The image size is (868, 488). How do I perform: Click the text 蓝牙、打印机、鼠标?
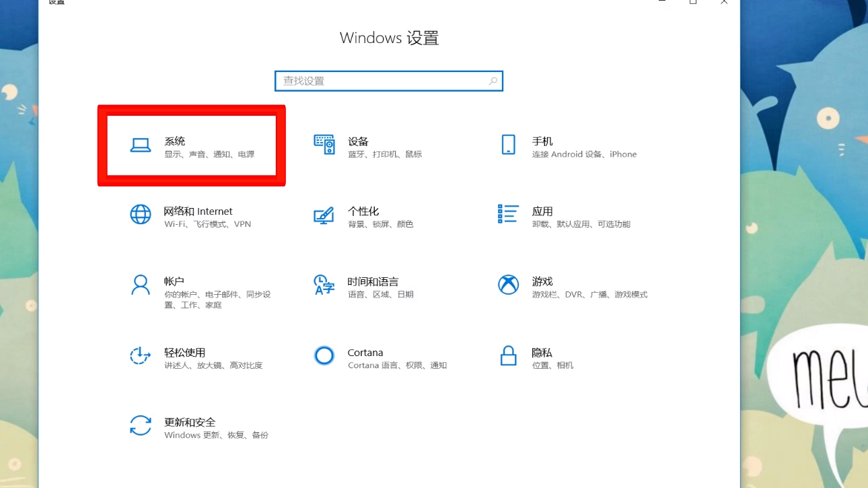(x=385, y=154)
